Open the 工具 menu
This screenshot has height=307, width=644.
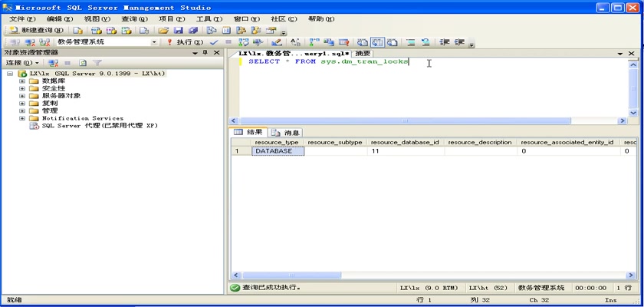(x=209, y=19)
